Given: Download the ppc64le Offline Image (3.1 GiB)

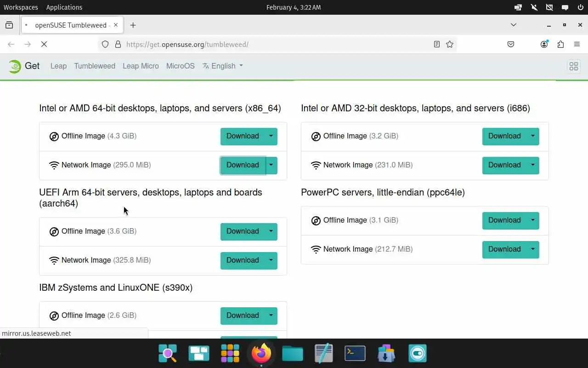Looking at the screenshot, I should pos(504,220).
